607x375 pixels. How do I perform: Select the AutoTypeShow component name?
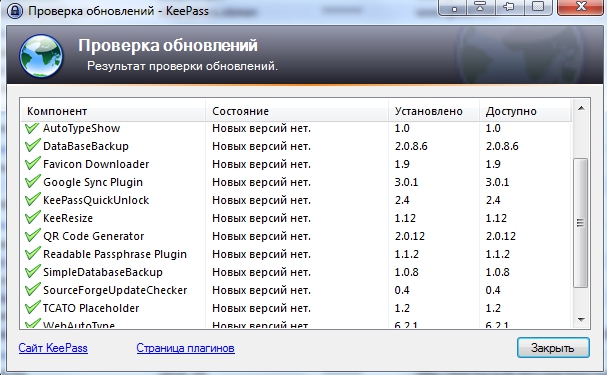[81, 128]
